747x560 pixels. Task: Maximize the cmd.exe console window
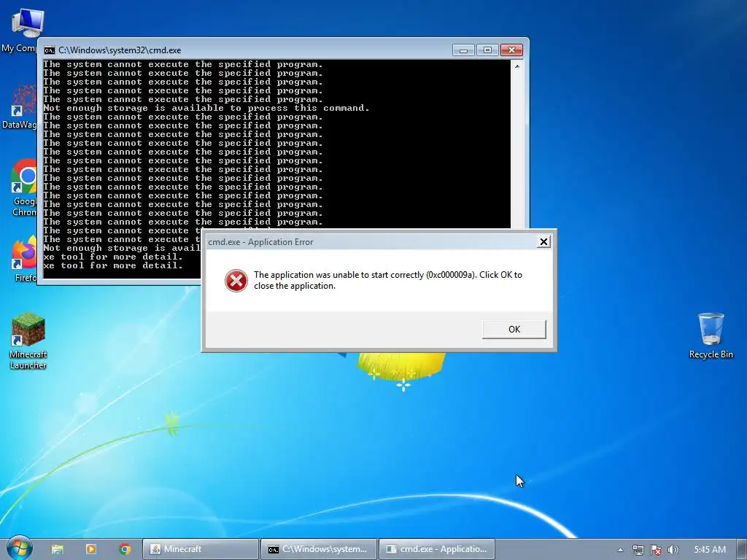point(487,50)
